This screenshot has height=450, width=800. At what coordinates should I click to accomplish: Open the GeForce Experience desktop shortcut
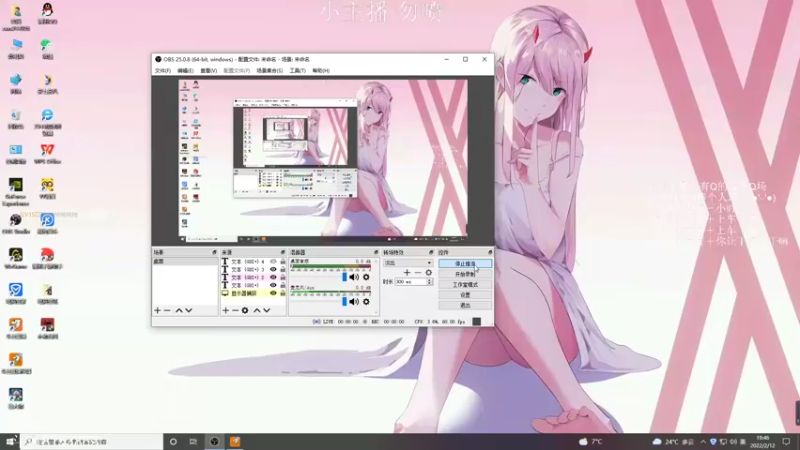pyautogui.click(x=16, y=192)
